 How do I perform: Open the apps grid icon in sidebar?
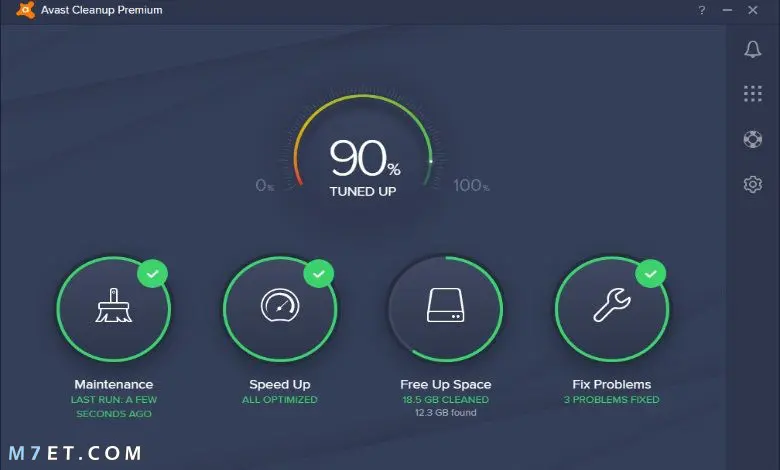click(x=753, y=94)
